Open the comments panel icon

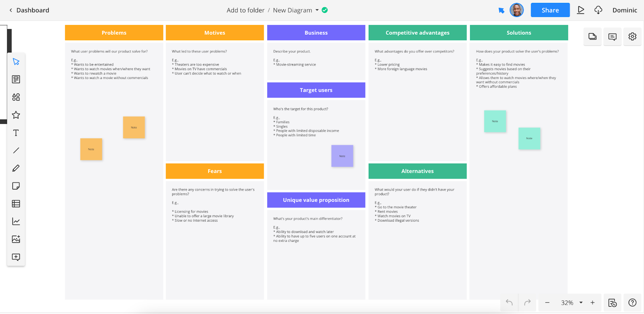point(612,37)
